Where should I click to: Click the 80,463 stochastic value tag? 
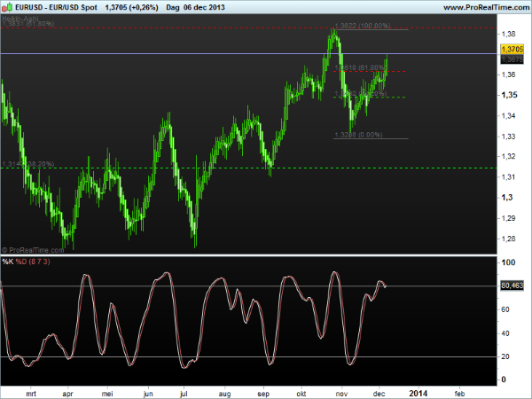[x=512, y=286]
